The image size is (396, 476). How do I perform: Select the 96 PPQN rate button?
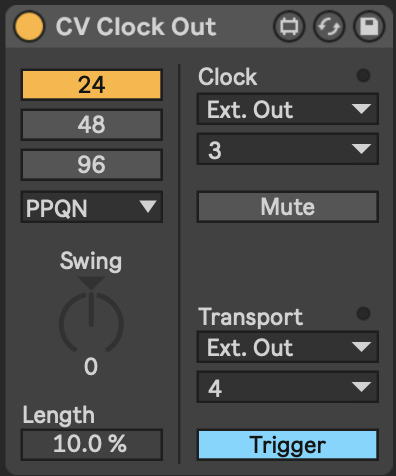click(92, 165)
